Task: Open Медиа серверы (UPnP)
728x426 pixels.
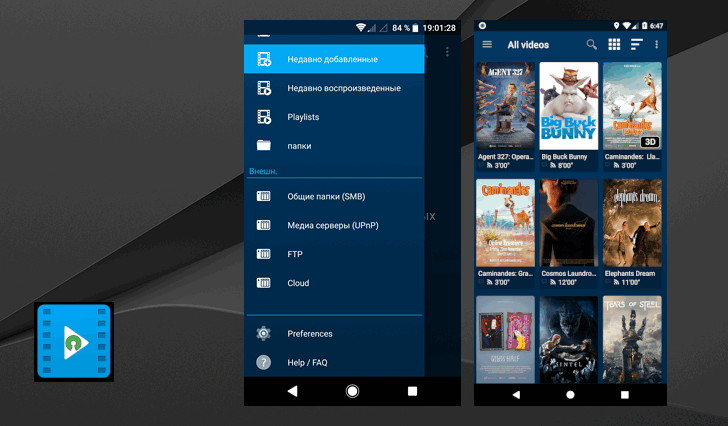Action: point(334,225)
